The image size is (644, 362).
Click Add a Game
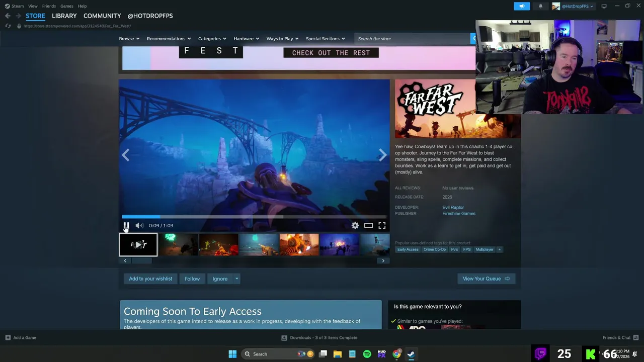coord(21,338)
